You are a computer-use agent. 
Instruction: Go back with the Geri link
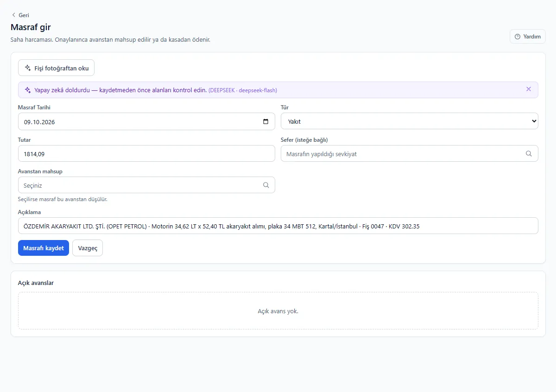(x=20, y=15)
